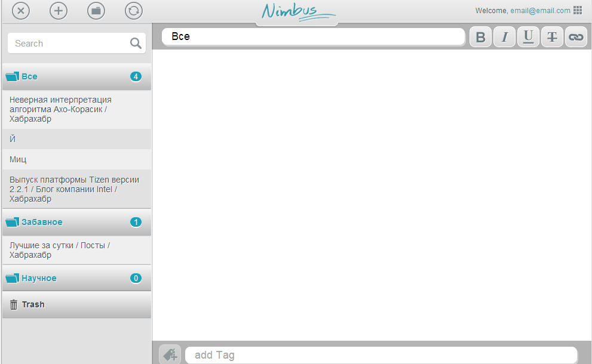The width and height of the screenshot is (592, 364).
Task: Click the Научное folder icon
Action: click(13, 279)
